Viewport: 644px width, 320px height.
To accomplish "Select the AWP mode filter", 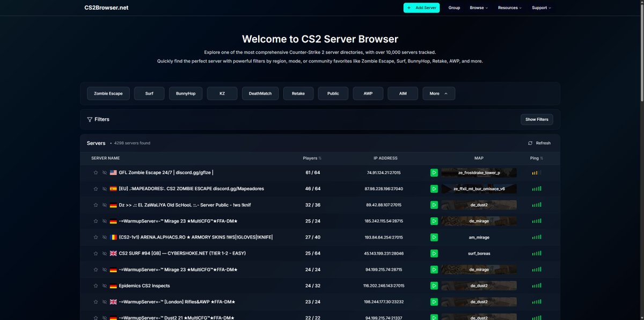I will 368,93.
